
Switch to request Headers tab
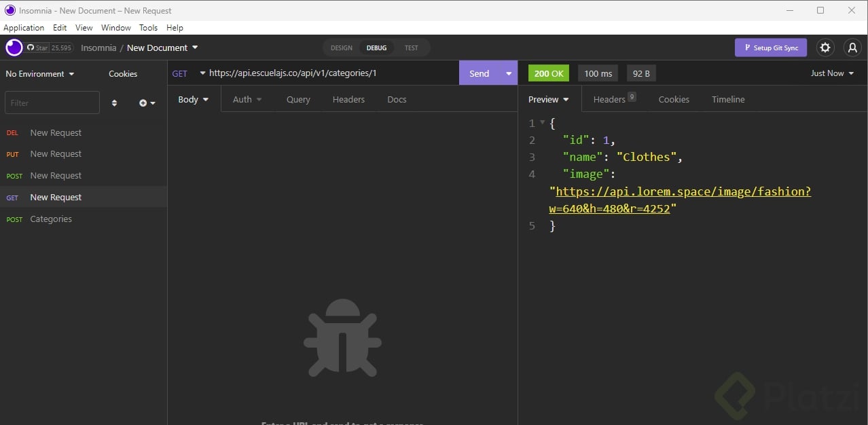pyautogui.click(x=348, y=99)
